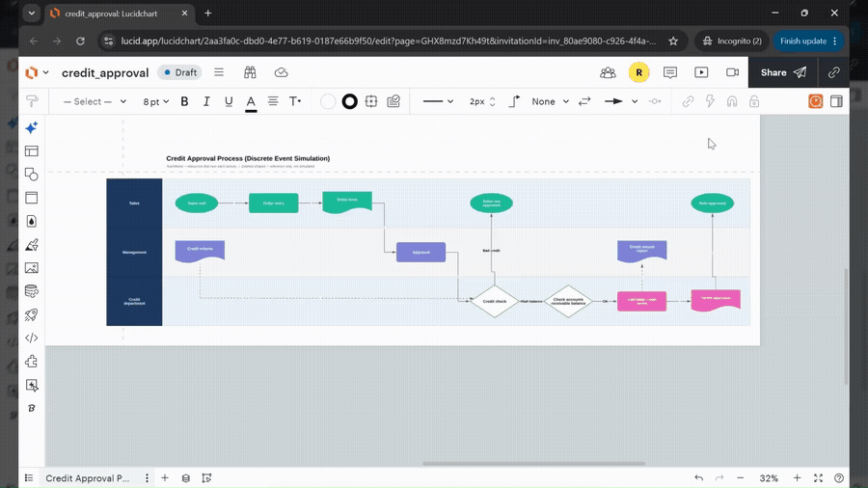The height and width of the screenshot is (488, 868).
Task: Open the page tab options menu
Action: (147, 478)
